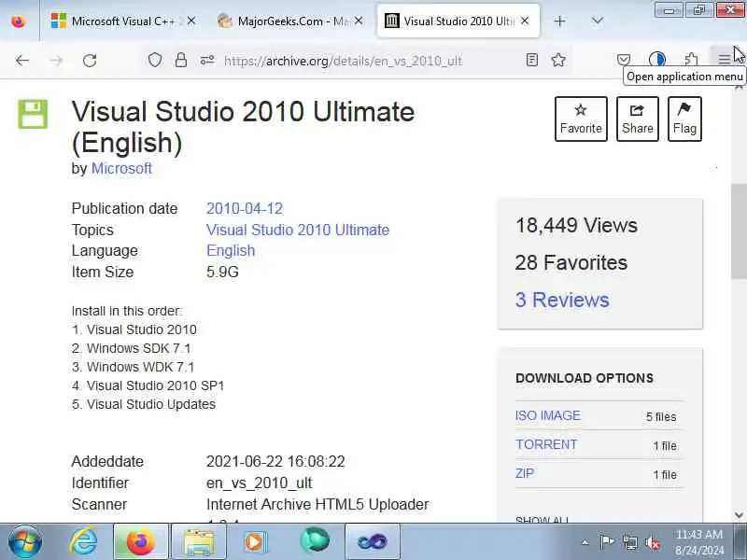Open ISO IMAGE download option

tap(548, 415)
